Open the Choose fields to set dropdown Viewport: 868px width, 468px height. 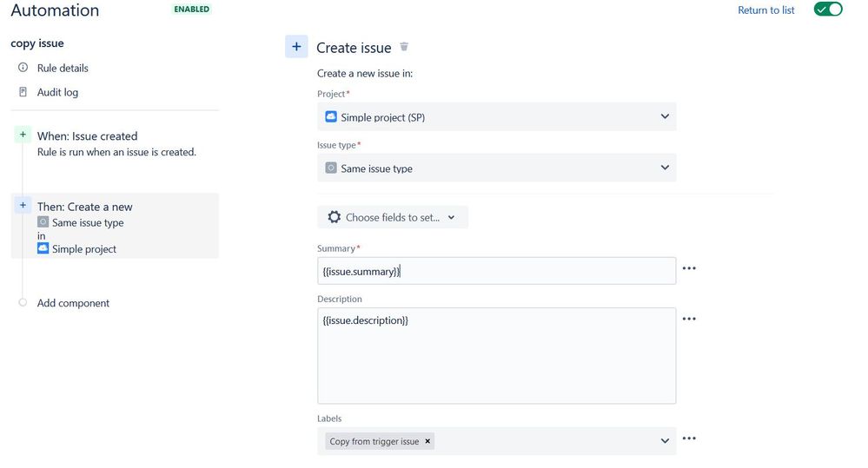[x=392, y=217]
